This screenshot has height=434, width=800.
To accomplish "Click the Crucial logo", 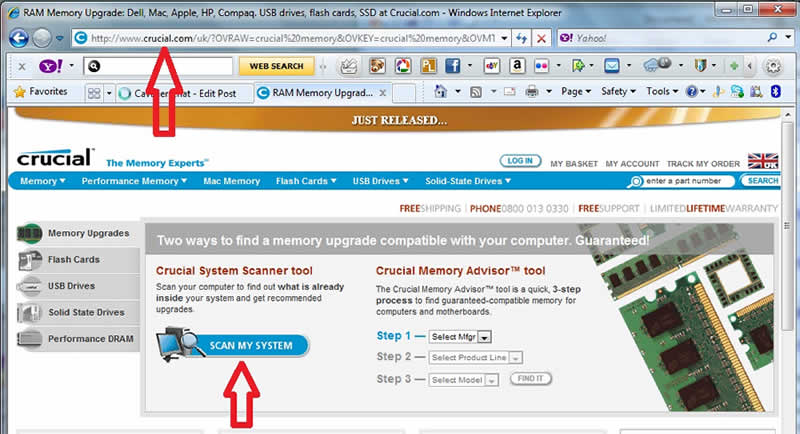I will [56, 158].
